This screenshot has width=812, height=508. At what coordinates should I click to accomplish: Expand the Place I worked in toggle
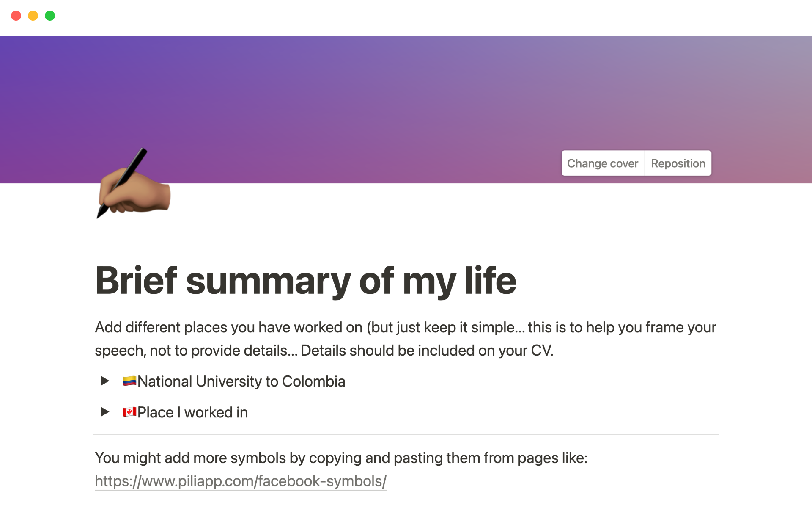(x=105, y=412)
